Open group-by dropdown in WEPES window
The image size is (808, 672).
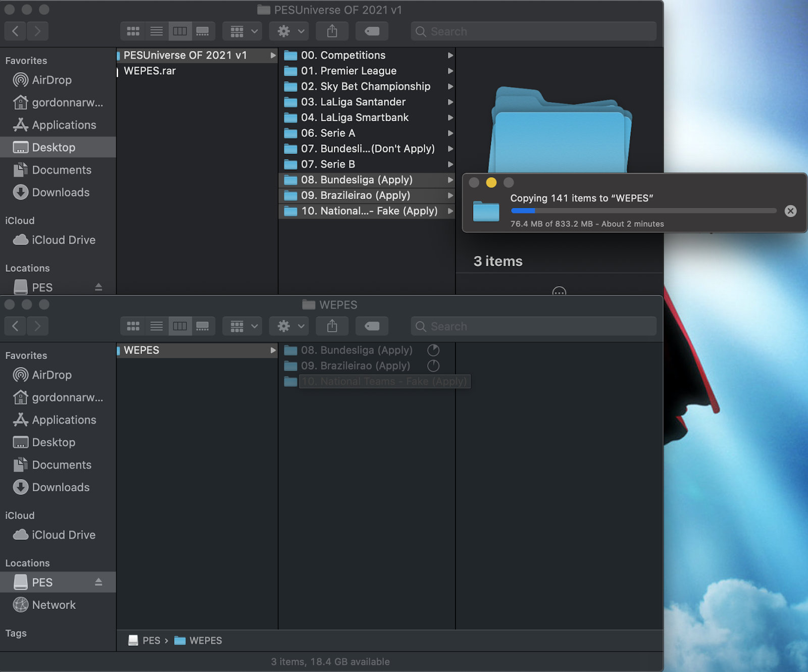243,326
